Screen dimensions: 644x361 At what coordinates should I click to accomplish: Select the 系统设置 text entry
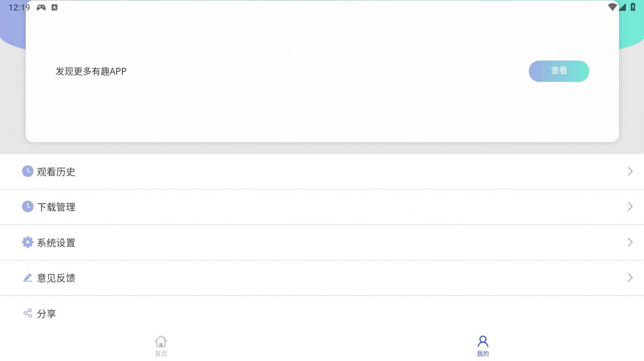point(56,243)
